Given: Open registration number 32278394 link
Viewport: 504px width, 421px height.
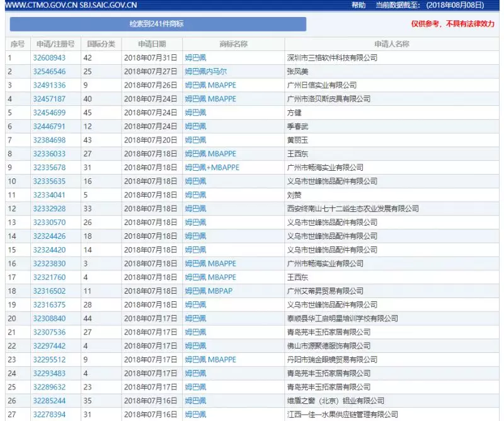Looking at the screenshot, I should pyautogui.click(x=49, y=415).
